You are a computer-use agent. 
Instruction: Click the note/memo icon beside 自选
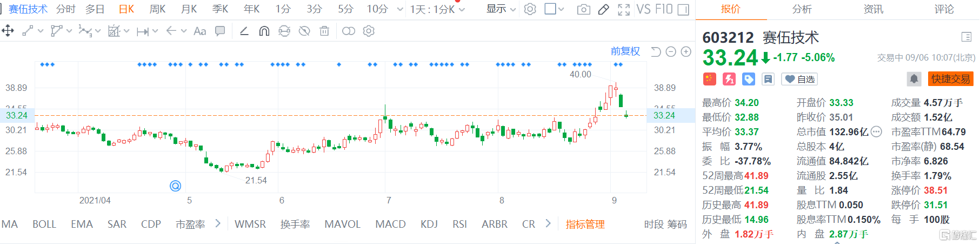768,79
